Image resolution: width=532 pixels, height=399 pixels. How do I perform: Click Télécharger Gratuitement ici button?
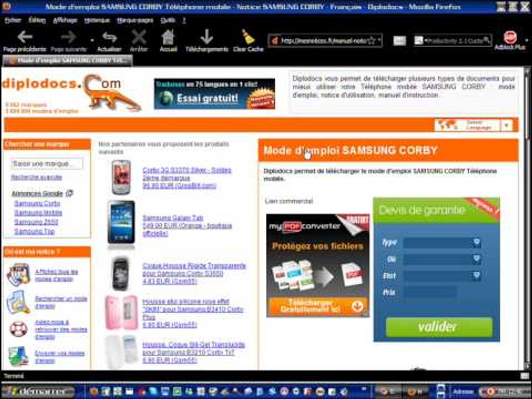(x=318, y=306)
